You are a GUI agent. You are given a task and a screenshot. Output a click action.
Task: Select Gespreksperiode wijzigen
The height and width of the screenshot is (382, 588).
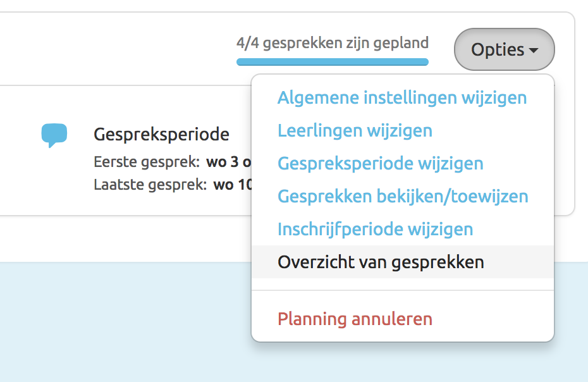(380, 163)
